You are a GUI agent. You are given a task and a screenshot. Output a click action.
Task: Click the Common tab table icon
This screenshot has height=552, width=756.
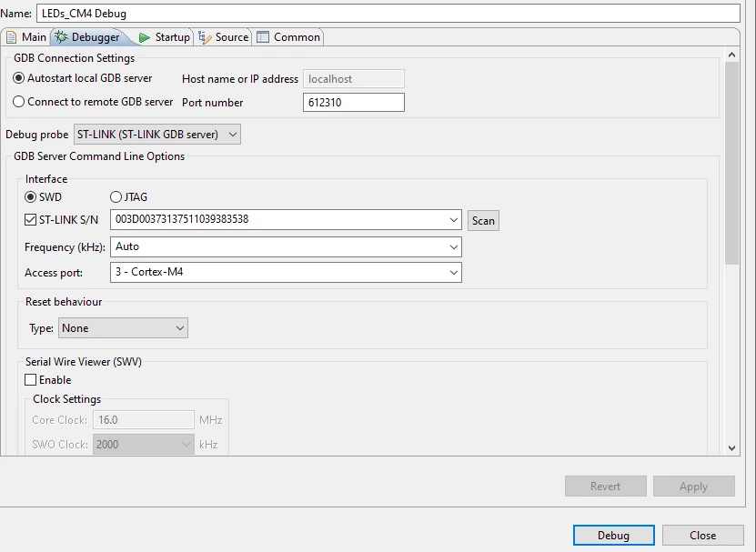click(x=263, y=37)
